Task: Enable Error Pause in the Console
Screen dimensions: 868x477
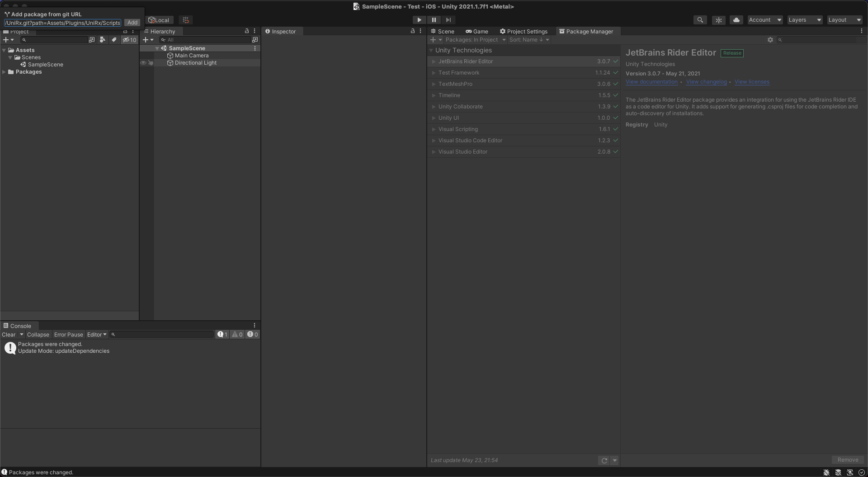Action: [x=68, y=335]
